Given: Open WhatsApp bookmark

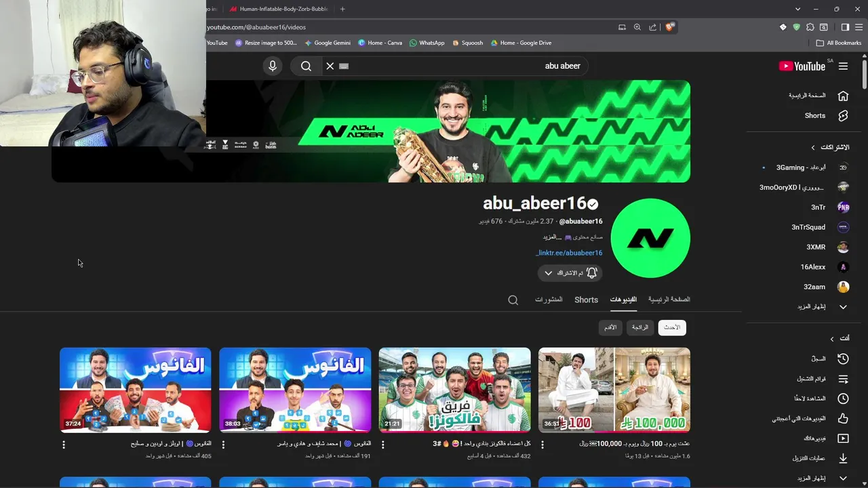Looking at the screenshot, I should [427, 43].
